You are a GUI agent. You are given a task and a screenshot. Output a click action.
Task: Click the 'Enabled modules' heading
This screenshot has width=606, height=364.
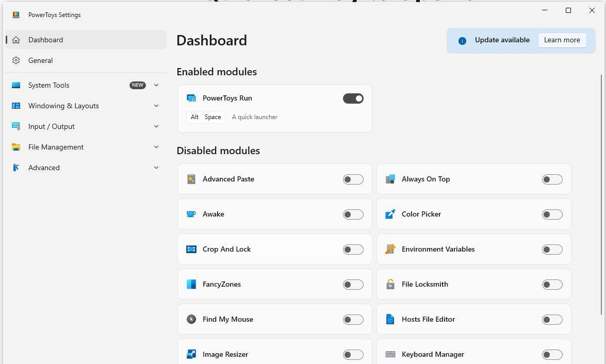(217, 72)
